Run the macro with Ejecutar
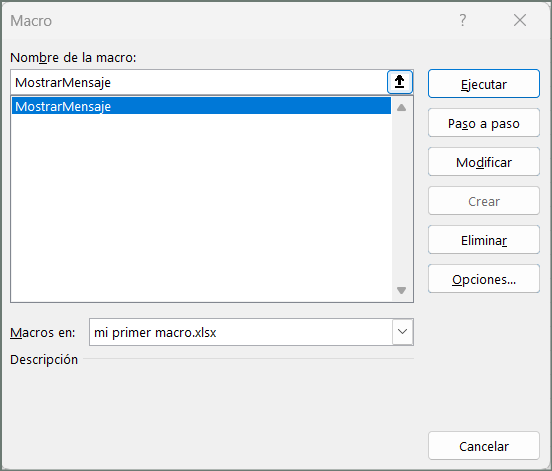552x471 pixels. point(484,84)
